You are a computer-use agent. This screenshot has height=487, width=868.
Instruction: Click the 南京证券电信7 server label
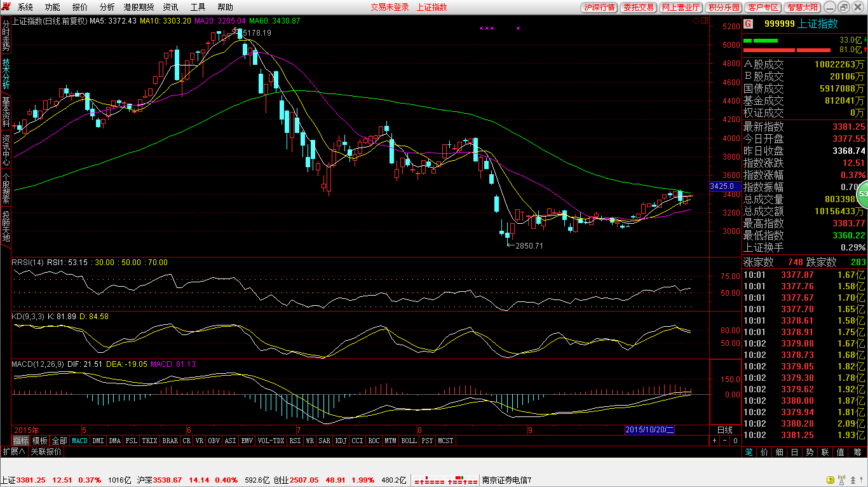[506, 480]
